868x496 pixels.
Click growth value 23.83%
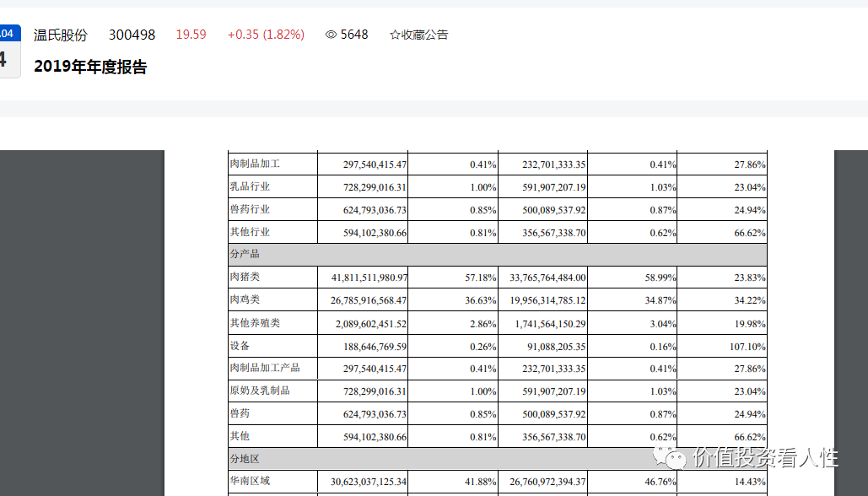(x=750, y=278)
